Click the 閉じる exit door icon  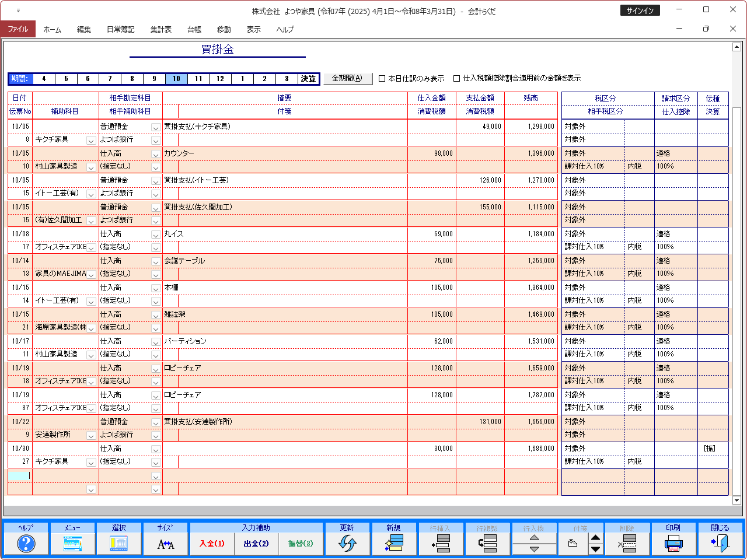[720, 544]
